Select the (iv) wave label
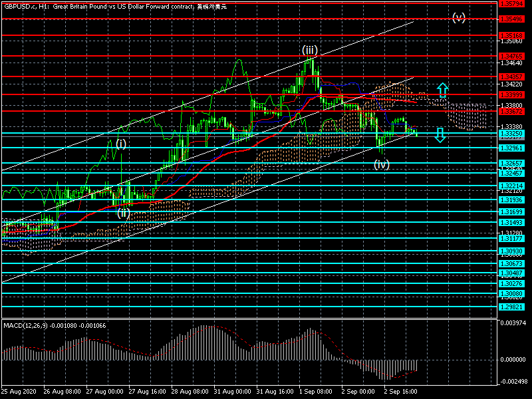532x399 pixels. (381, 164)
